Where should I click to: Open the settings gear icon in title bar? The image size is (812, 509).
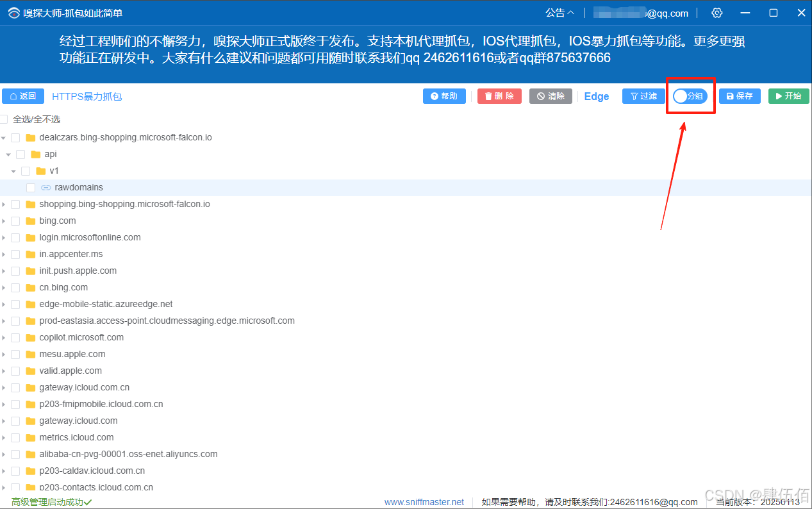coord(717,13)
